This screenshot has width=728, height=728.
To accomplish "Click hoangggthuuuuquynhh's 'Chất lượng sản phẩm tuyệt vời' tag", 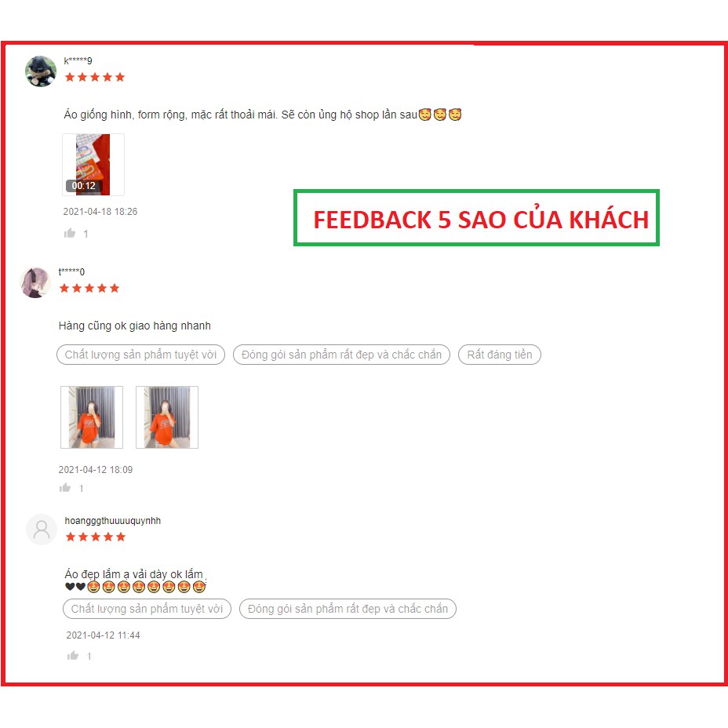I will click(147, 609).
